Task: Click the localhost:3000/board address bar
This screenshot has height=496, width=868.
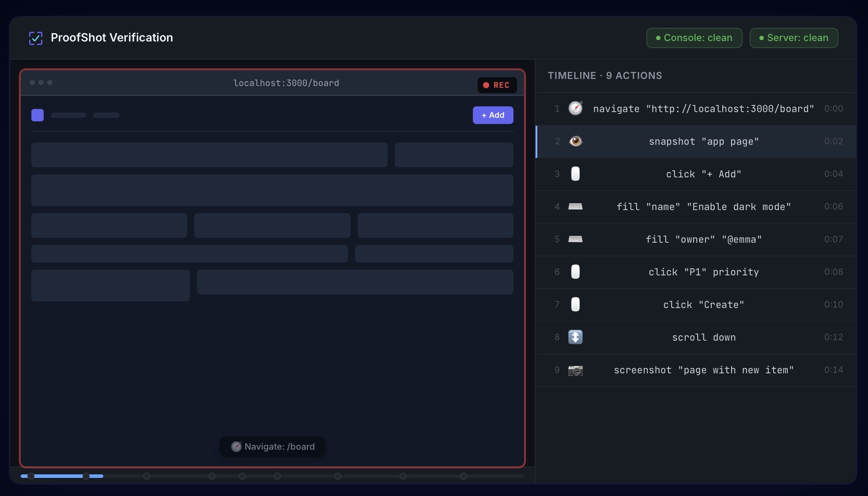Action: (x=286, y=83)
